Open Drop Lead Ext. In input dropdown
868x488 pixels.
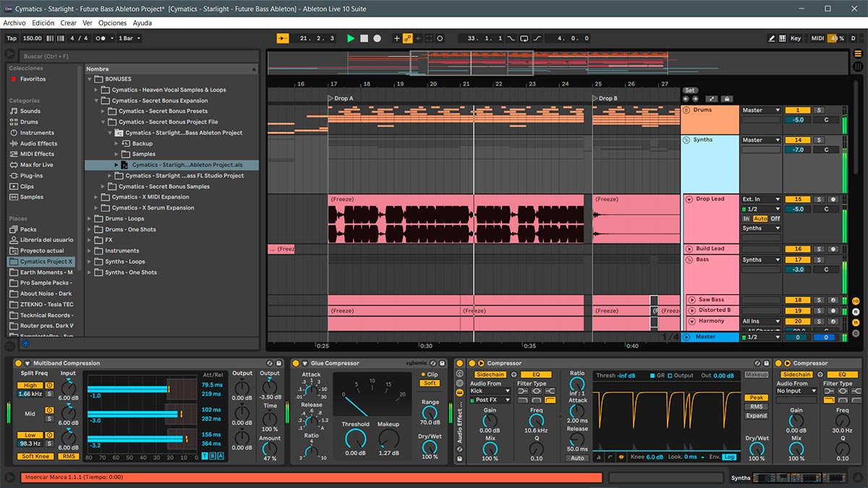point(761,200)
